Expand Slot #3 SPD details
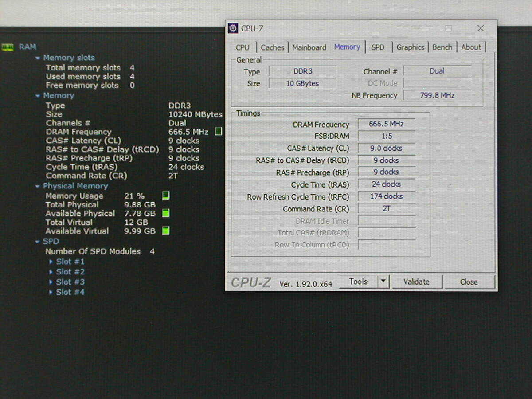Screen dimensions: 532x399 [x=51, y=282]
